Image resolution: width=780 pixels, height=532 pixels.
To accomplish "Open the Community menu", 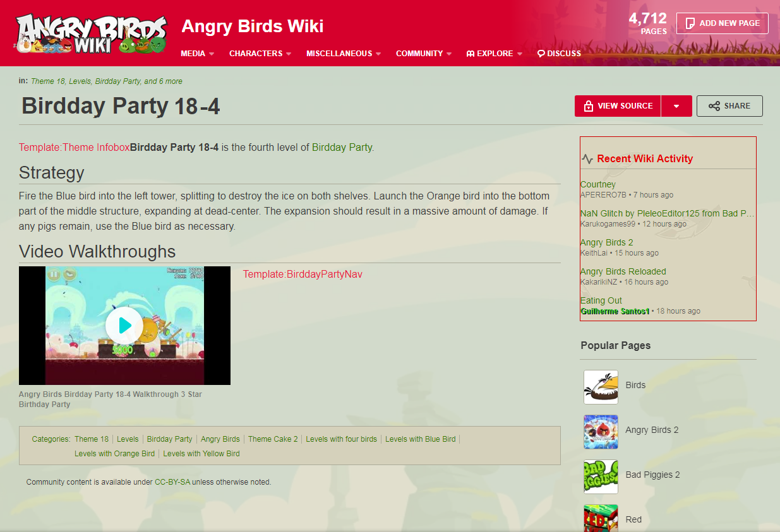I will (x=424, y=54).
